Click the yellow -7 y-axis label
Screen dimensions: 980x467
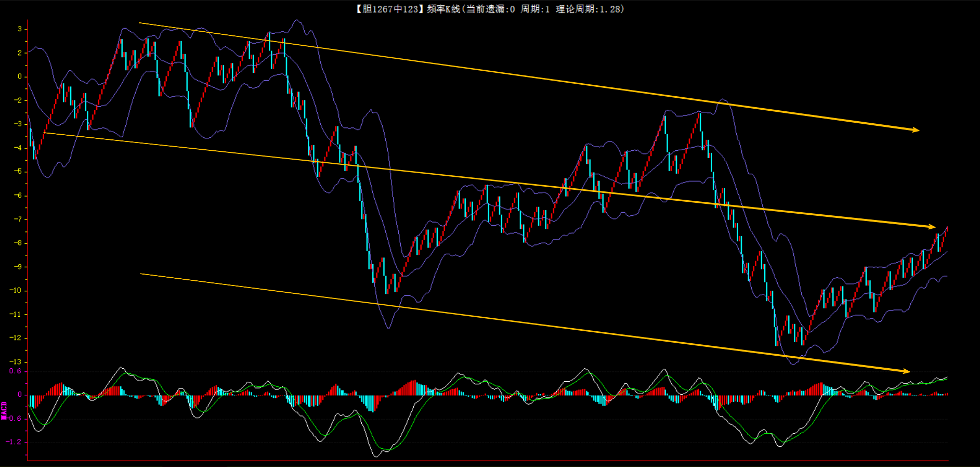pyautogui.click(x=18, y=219)
